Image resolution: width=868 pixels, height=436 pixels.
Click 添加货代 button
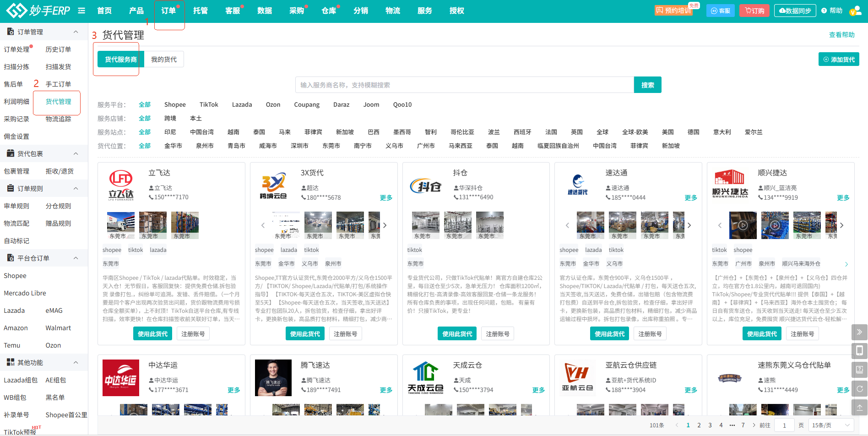point(839,59)
